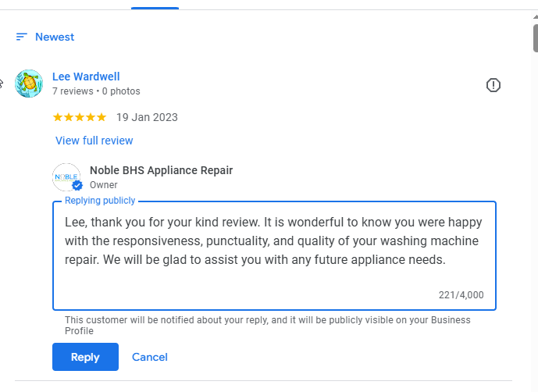Click the fifth yellow star of rating
538x392 pixels.
101,118
